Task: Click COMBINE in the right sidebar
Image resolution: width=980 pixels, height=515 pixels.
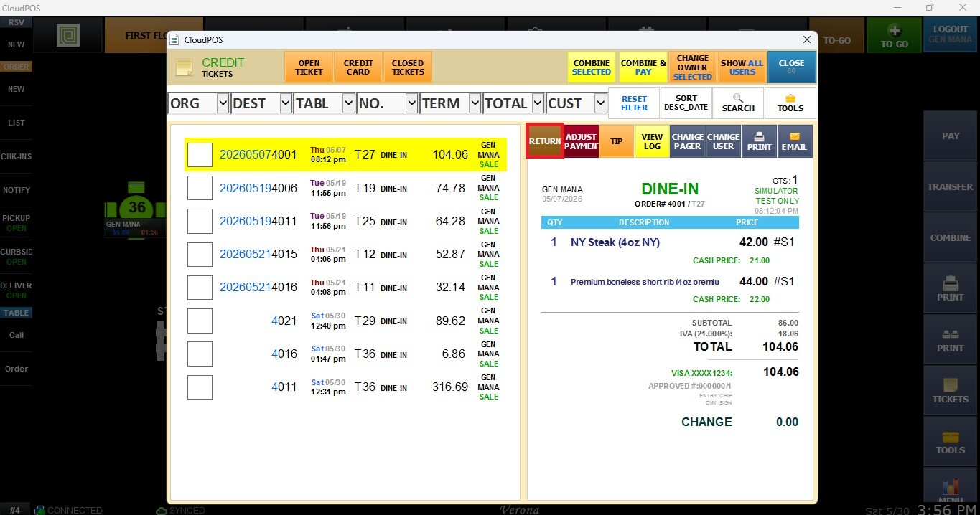Action: point(951,237)
